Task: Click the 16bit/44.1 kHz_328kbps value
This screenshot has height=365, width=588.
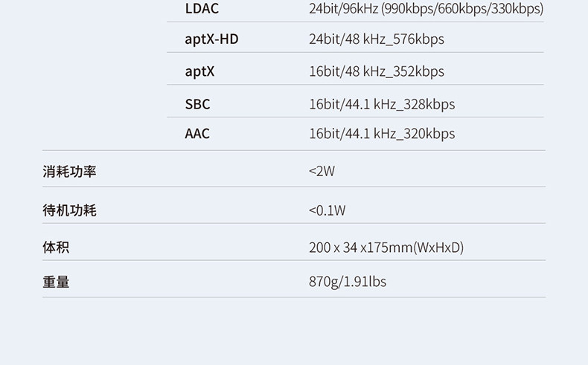Action: (381, 104)
